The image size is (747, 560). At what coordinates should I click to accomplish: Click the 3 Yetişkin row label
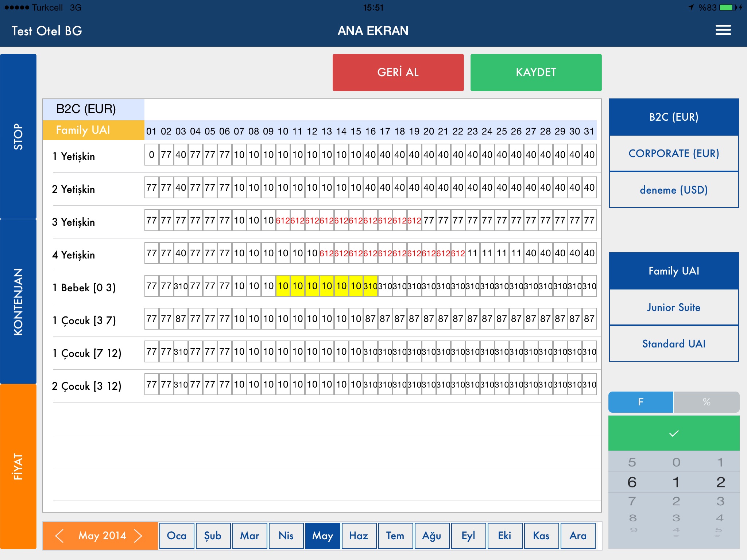(x=74, y=222)
